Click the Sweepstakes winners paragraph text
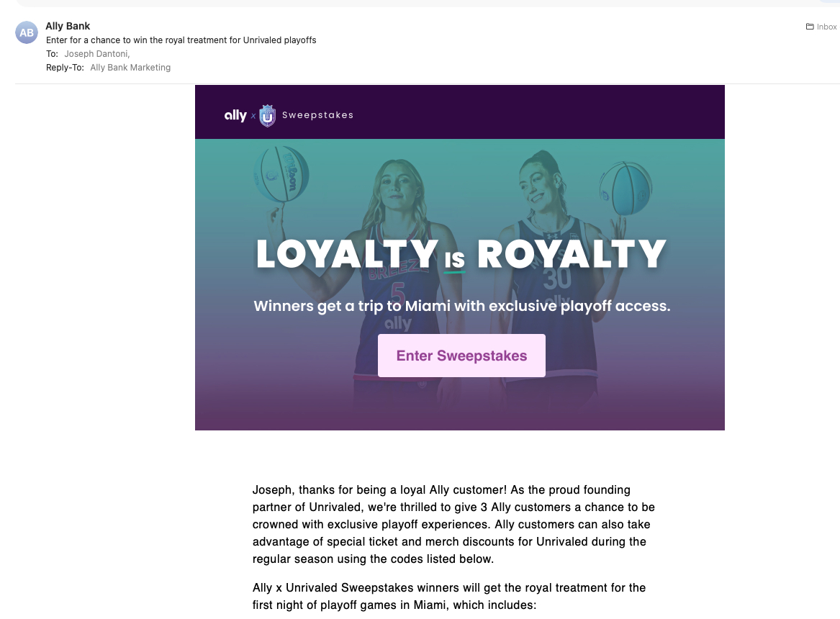This screenshot has height=619, width=840. click(x=449, y=596)
